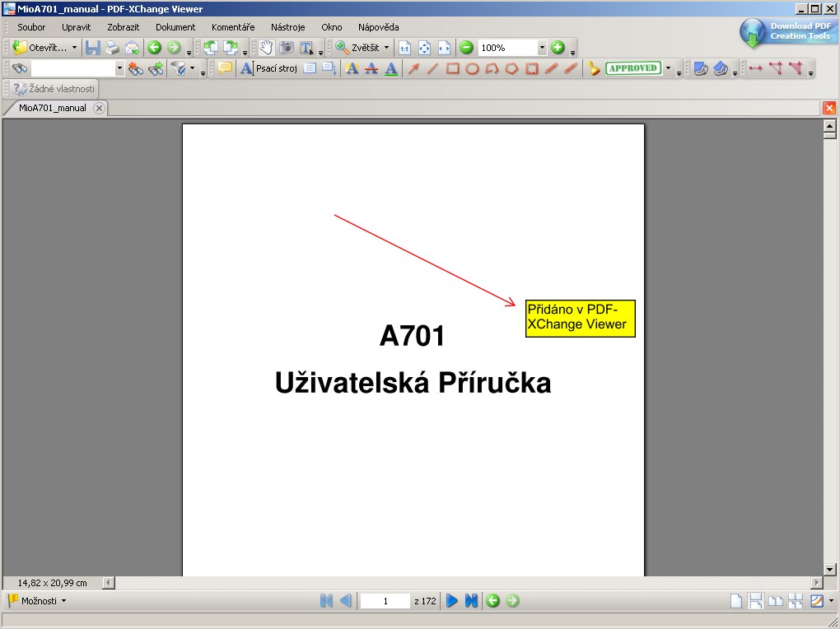Pick the Oval shape tool

tap(472, 69)
